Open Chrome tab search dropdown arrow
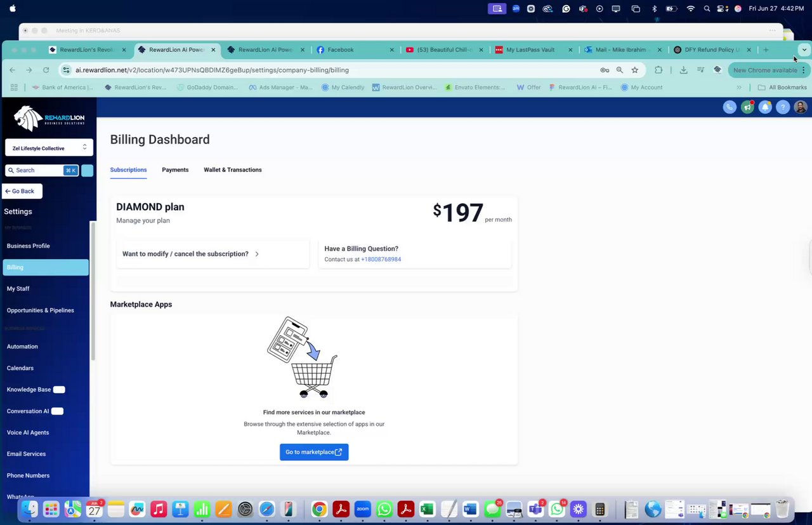 (x=804, y=50)
